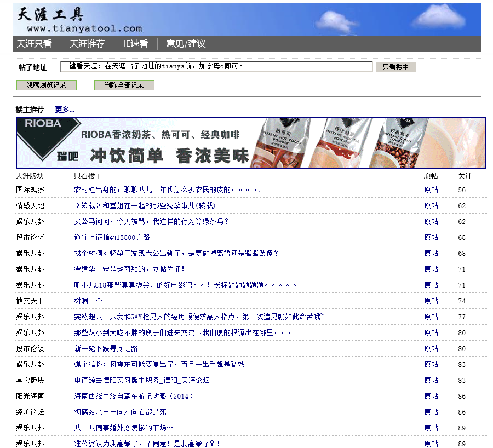The image size is (493, 448).
Task: Click the 阳光海南 board label
Action: pyautogui.click(x=30, y=396)
